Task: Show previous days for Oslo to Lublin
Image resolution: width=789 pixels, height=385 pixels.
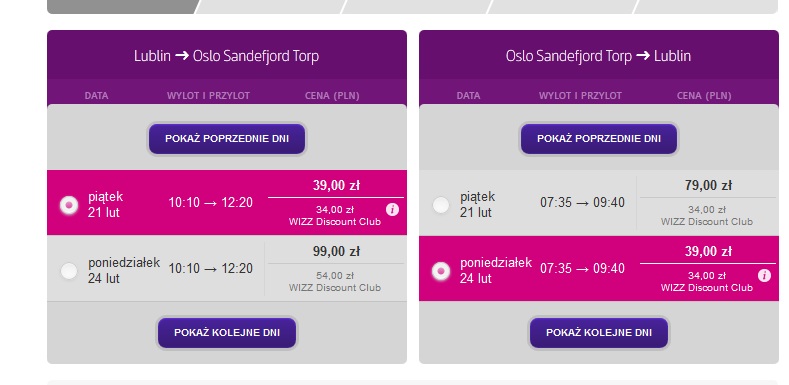Action: pyautogui.click(x=599, y=138)
